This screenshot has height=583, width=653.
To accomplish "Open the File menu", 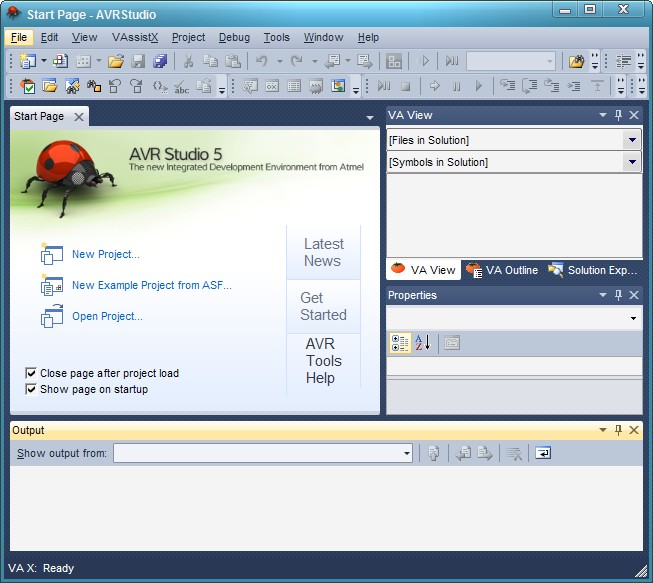I will click(x=19, y=37).
